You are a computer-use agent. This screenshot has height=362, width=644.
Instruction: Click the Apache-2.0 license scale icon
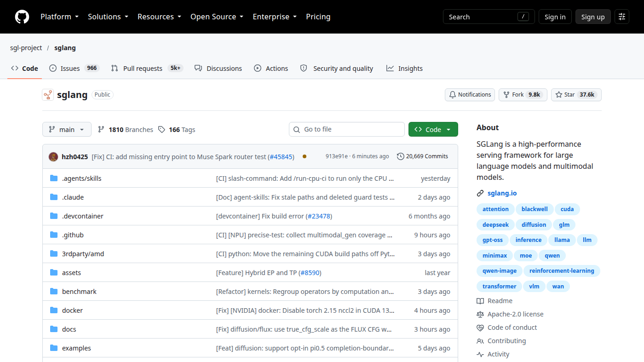[x=480, y=314]
